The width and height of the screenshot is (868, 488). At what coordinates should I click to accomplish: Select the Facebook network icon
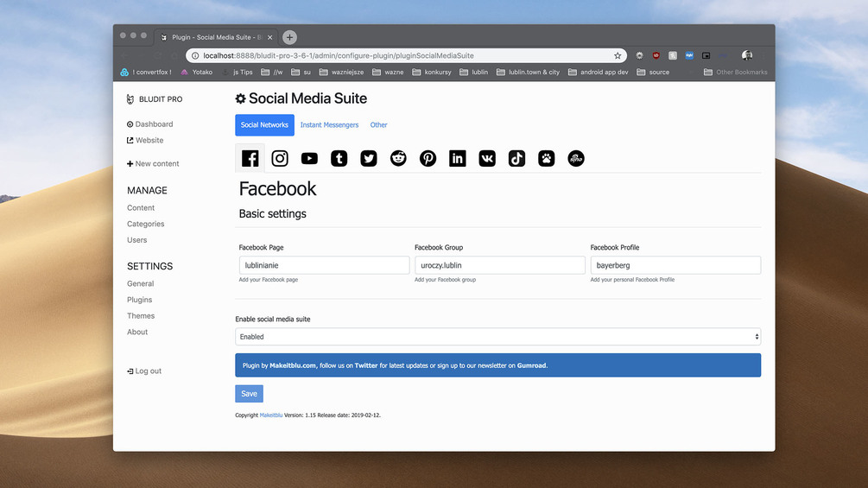coord(250,158)
